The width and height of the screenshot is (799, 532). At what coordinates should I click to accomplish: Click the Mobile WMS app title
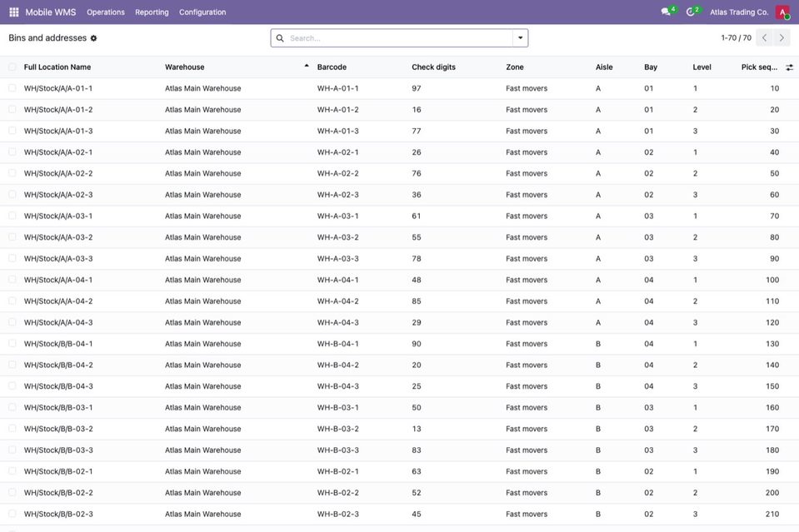tap(51, 12)
